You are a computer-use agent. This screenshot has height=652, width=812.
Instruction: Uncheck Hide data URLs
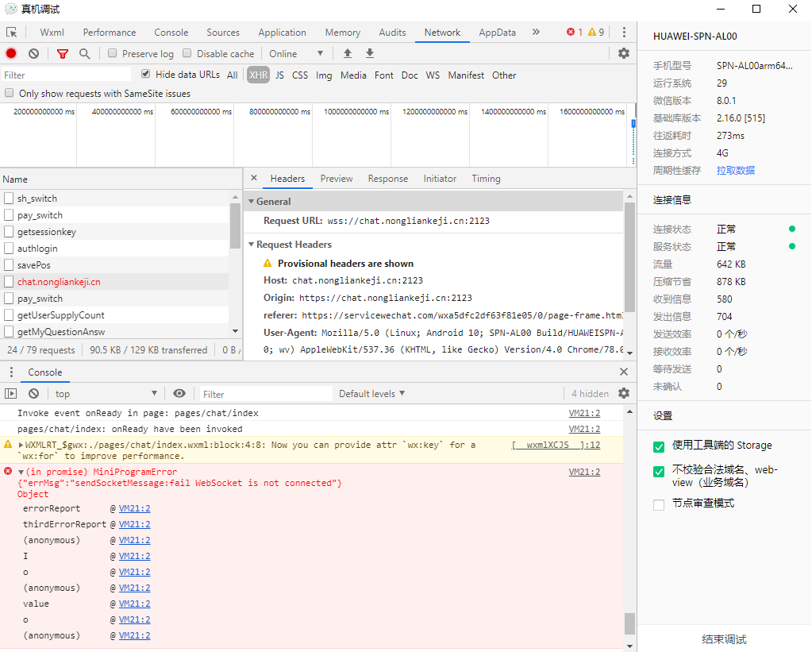coord(145,74)
